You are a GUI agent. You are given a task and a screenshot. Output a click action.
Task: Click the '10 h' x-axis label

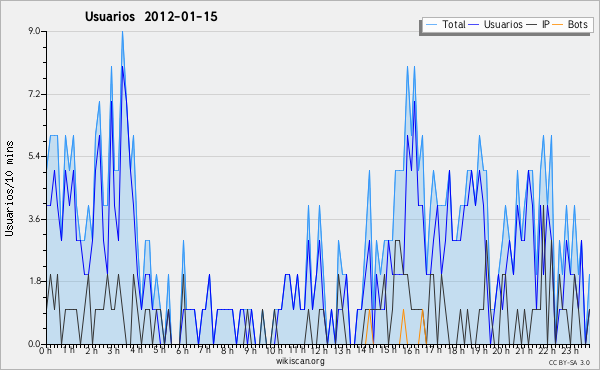[274, 351]
